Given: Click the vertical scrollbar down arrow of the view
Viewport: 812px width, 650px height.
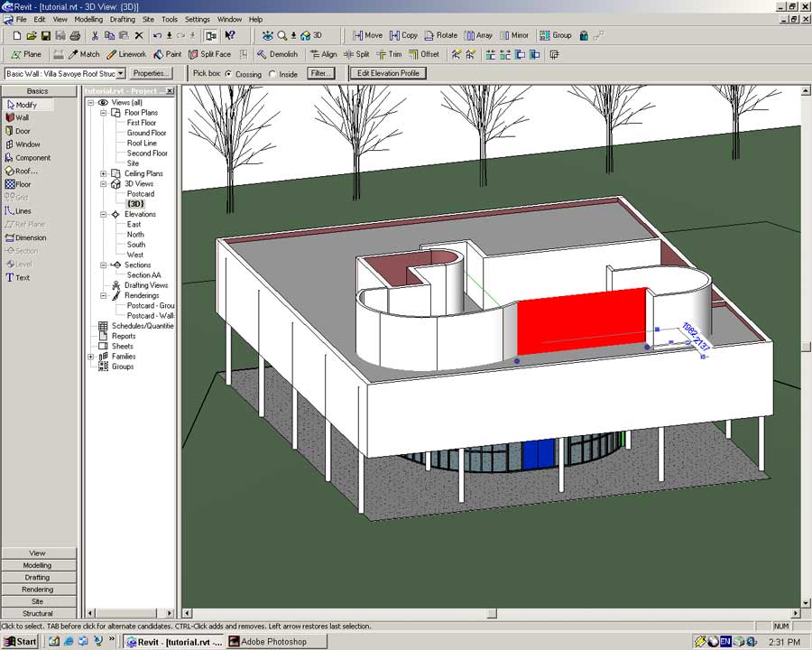Looking at the screenshot, I should click(x=806, y=602).
